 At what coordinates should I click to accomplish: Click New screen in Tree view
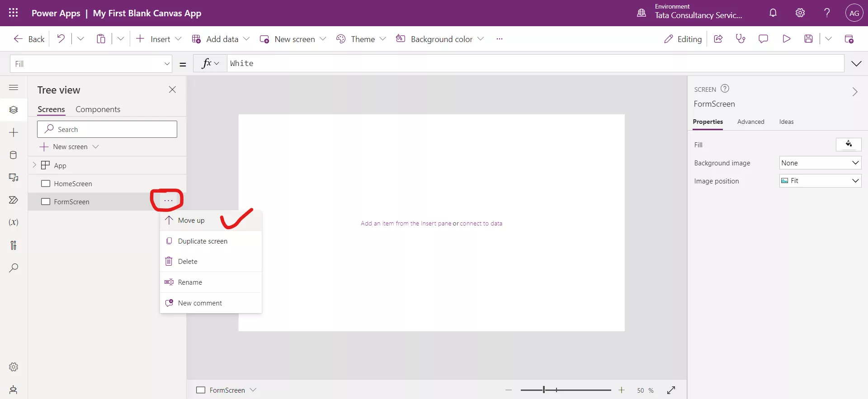[69, 147]
